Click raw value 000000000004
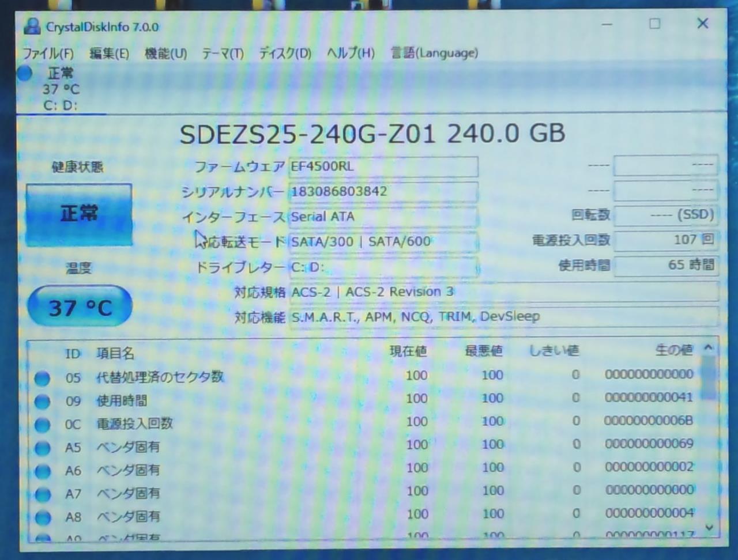Image resolution: width=738 pixels, height=560 pixels. (649, 513)
